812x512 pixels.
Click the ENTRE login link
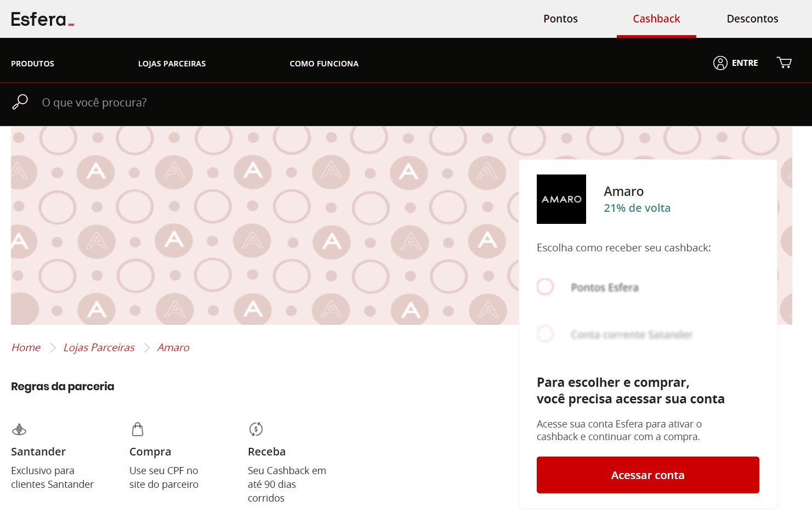(x=745, y=63)
